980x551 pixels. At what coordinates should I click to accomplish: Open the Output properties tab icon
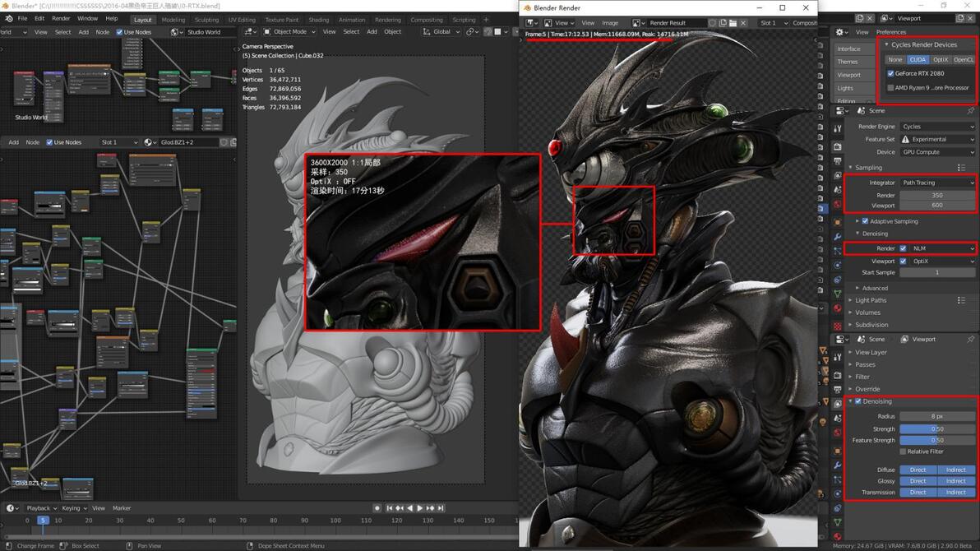pos(838,160)
